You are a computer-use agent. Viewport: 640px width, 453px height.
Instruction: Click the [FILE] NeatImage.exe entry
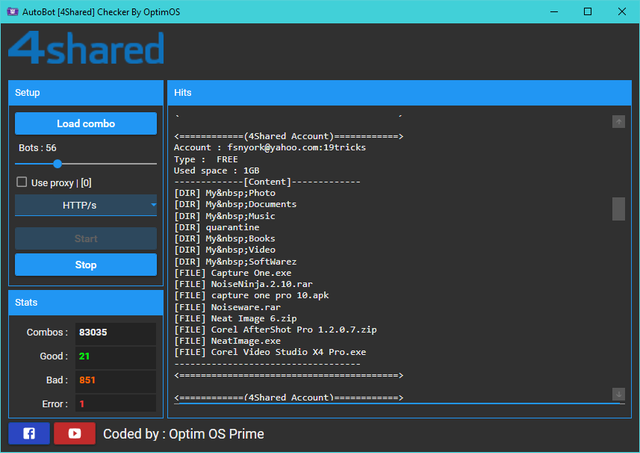click(x=227, y=341)
